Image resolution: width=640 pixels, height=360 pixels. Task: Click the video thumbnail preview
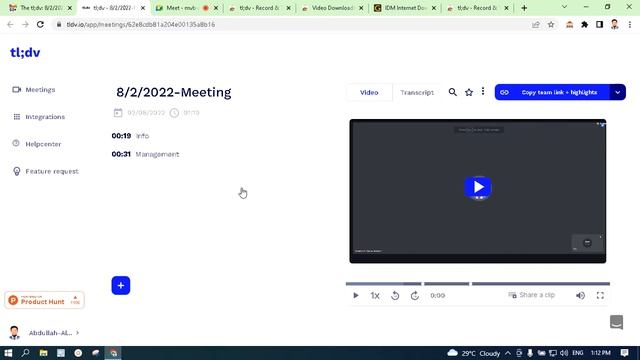tap(478, 191)
